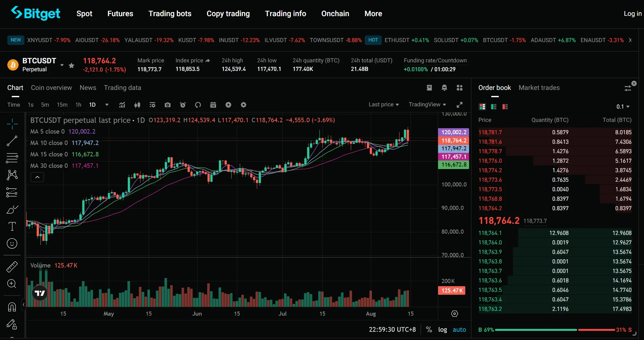Select the 15m time interval

point(62,105)
